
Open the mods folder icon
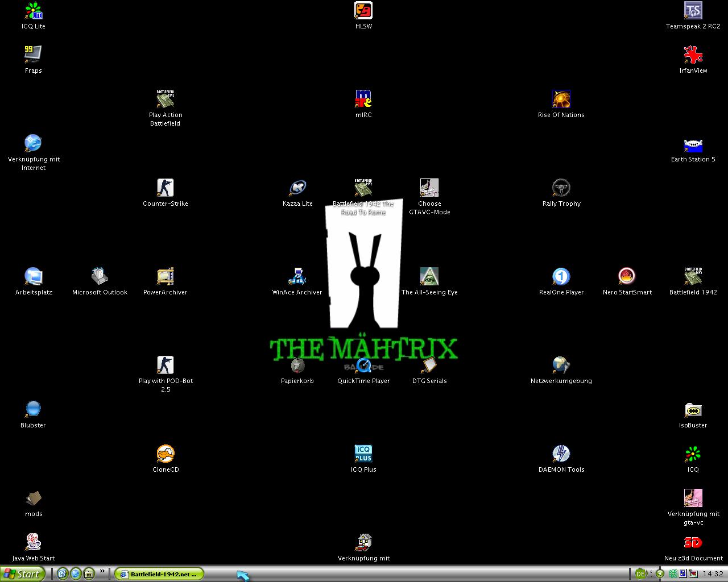pos(34,503)
